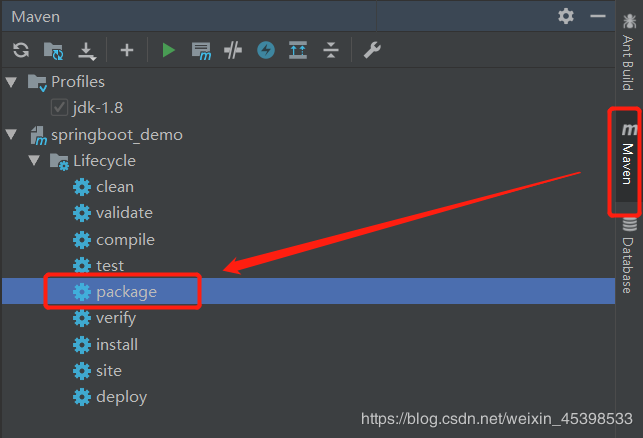The width and height of the screenshot is (643, 438).
Task: Add a Maven project with plus icon
Action: click(127, 50)
